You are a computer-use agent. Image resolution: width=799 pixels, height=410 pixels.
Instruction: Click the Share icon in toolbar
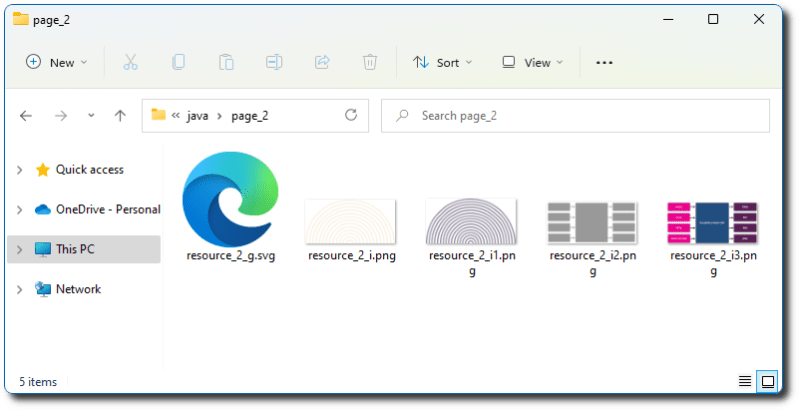coord(322,62)
